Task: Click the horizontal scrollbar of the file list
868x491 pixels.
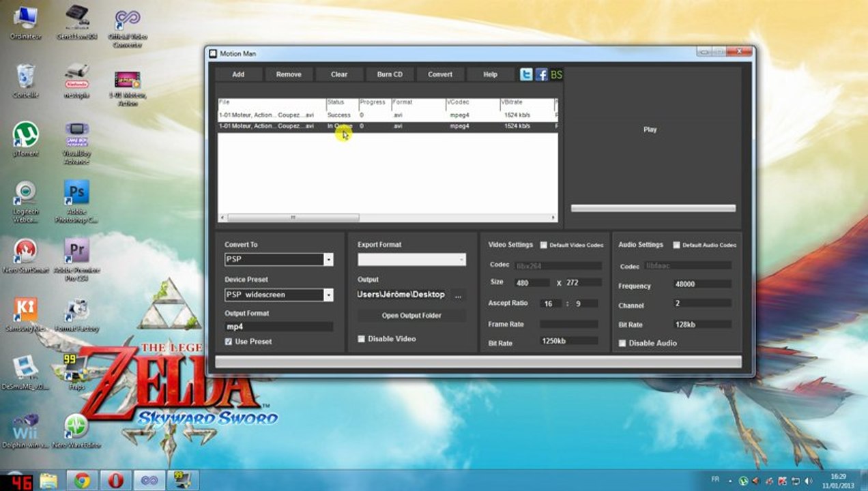Action: [x=293, y=218]
